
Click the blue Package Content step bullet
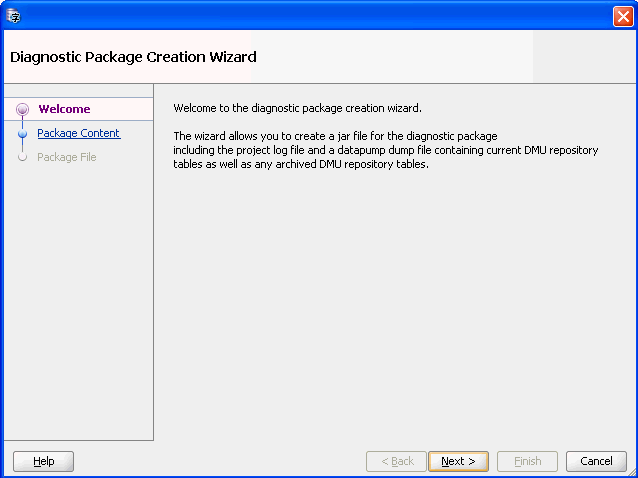pyautogui.click(x=23, y=134)
